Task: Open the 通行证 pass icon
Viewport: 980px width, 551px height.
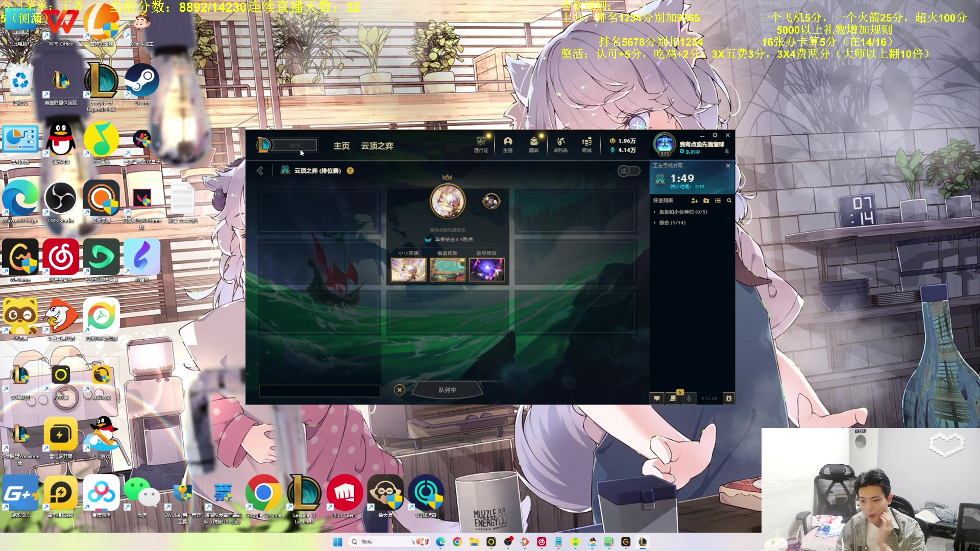Action: [x=481, y=144]
